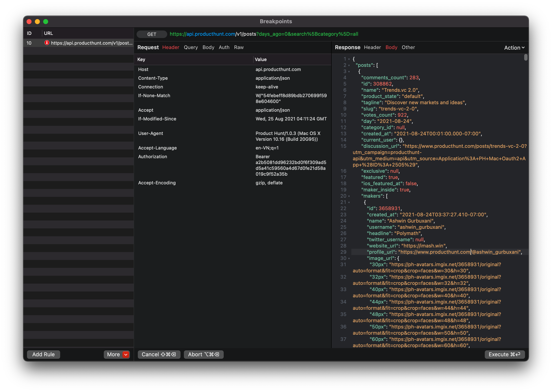The image size is (552, 392).
Task: Click the URL column header
Action: pyautogui.click(x=48, y=33)
